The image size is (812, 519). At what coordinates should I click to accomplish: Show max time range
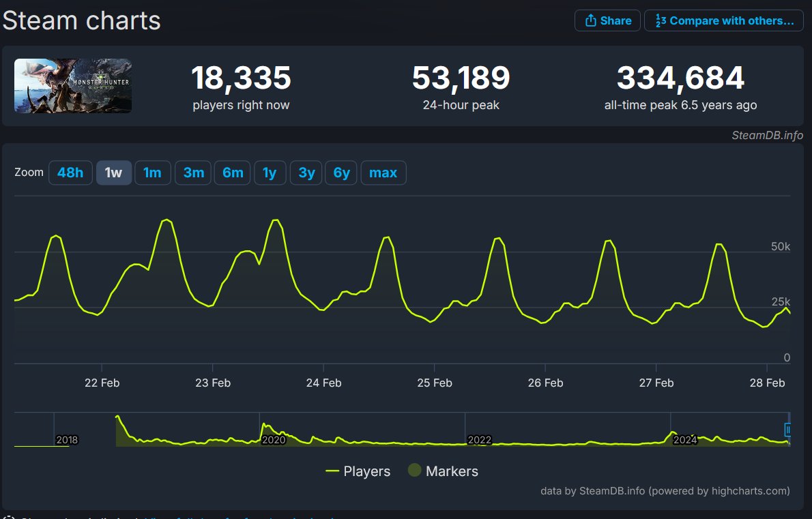pyautogui.click(x=383, y=173)
